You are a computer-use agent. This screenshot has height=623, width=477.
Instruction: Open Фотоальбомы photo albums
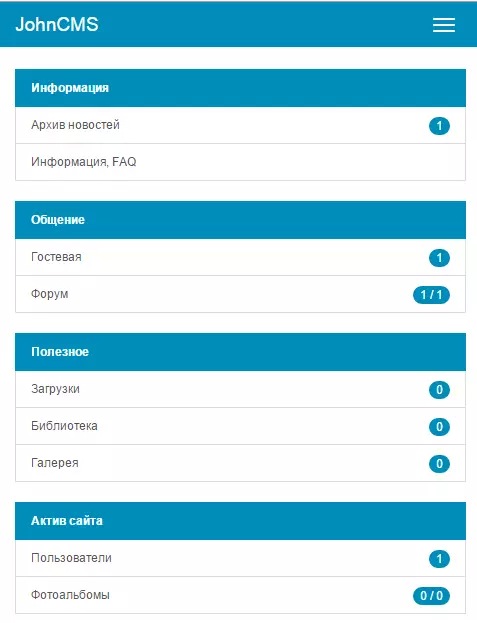pos(240,595)
